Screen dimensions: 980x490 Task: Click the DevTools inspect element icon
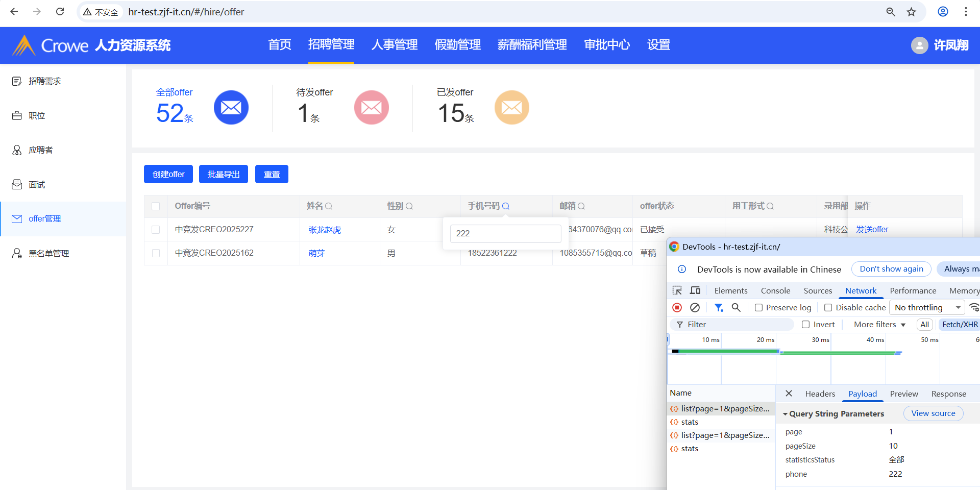(677, 290)
